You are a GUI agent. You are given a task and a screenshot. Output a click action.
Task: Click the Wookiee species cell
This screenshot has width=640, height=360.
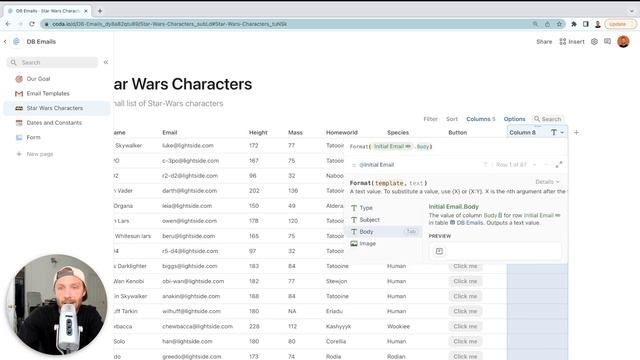click(398, 327)
